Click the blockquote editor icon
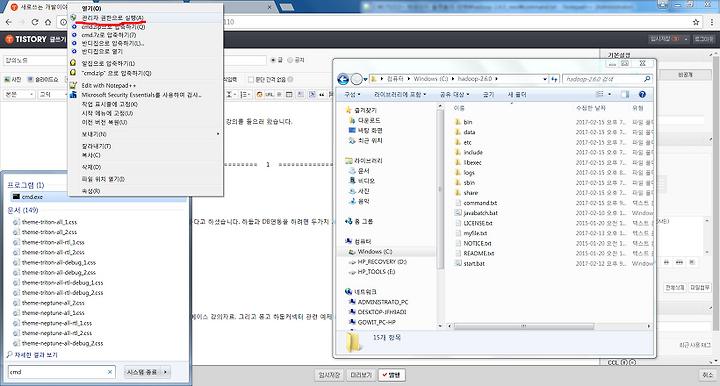 pos(321,95)
